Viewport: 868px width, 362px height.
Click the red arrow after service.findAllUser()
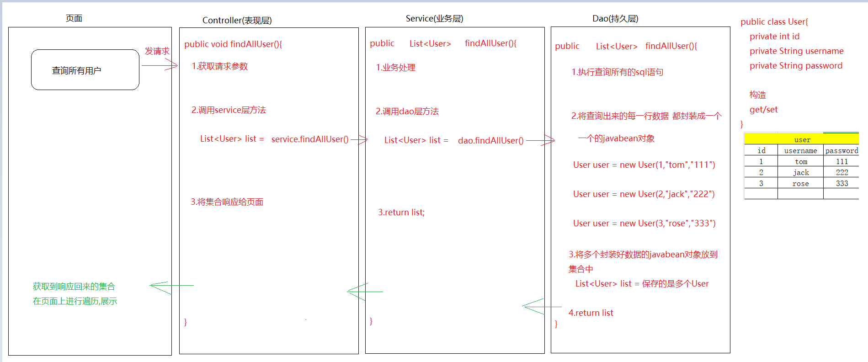click(x=359, y=139)
